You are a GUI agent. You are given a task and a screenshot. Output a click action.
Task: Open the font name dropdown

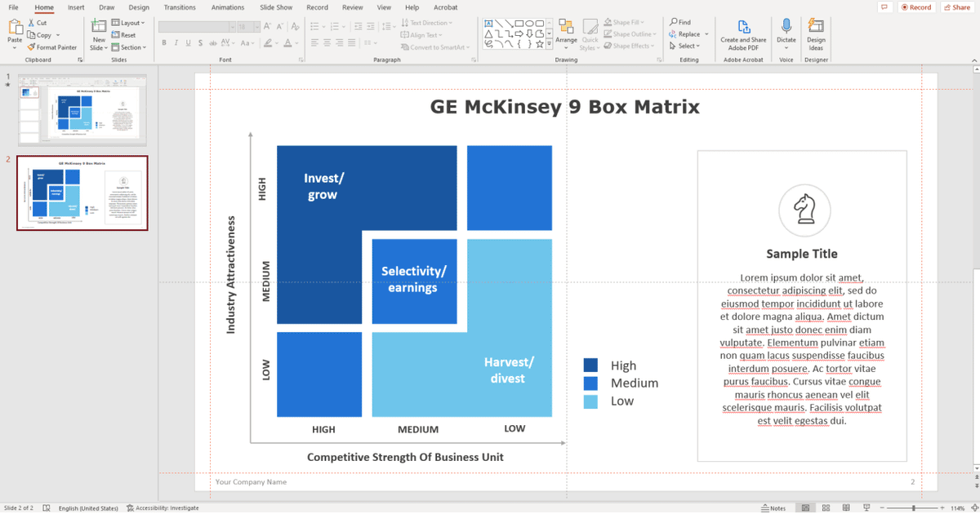(231, 28)
